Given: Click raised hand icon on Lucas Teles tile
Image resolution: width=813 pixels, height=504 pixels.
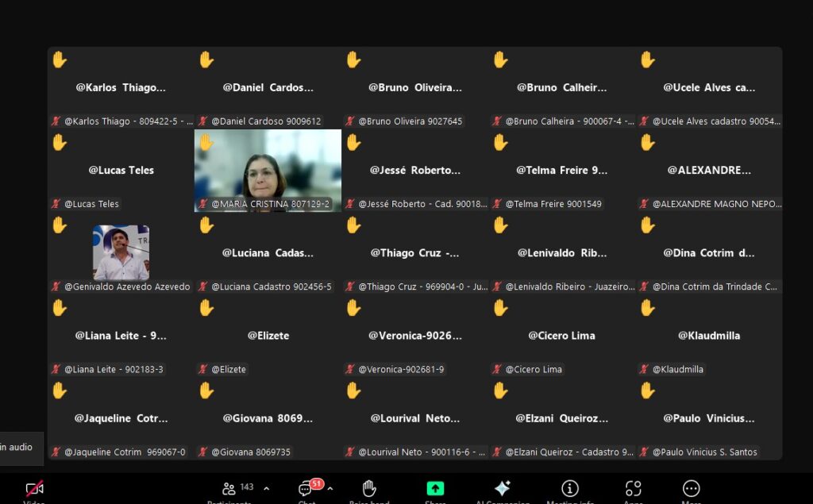Looking at the screenshot, I should (60, 143).
